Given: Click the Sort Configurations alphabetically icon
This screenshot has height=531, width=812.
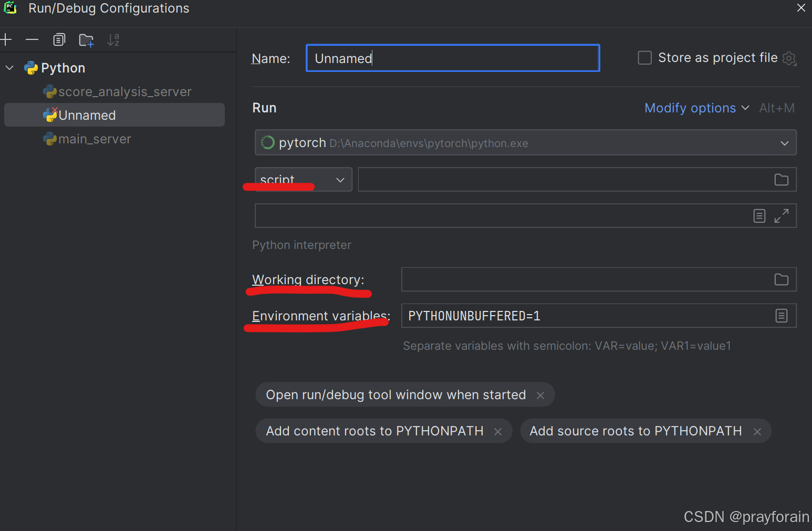Looking at the screenshot, I should [x=113, y=40].
